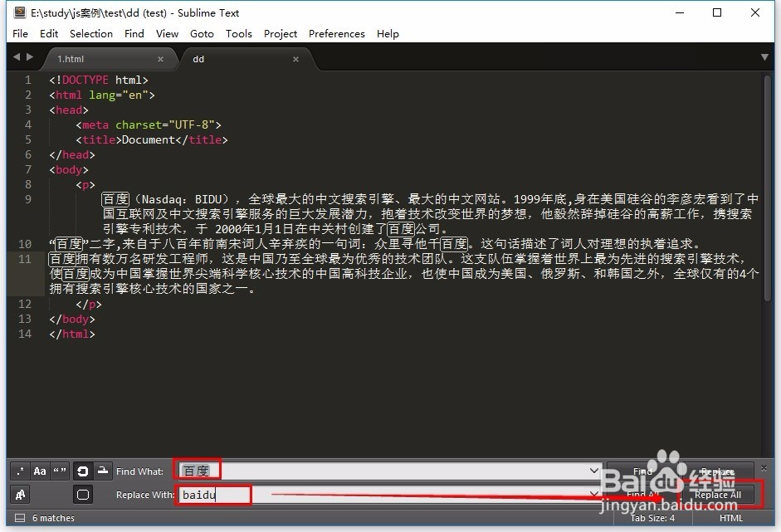
Task: Click the closing </body> tag
Action: coord(72,319)
